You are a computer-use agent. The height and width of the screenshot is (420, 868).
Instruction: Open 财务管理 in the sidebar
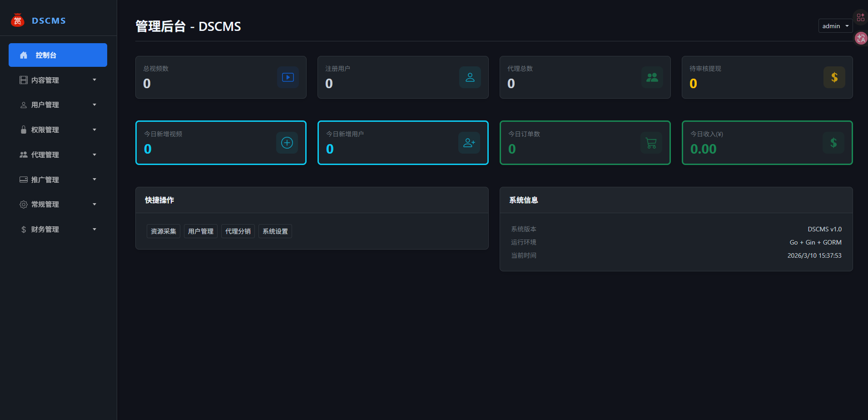tap(58, 230)
